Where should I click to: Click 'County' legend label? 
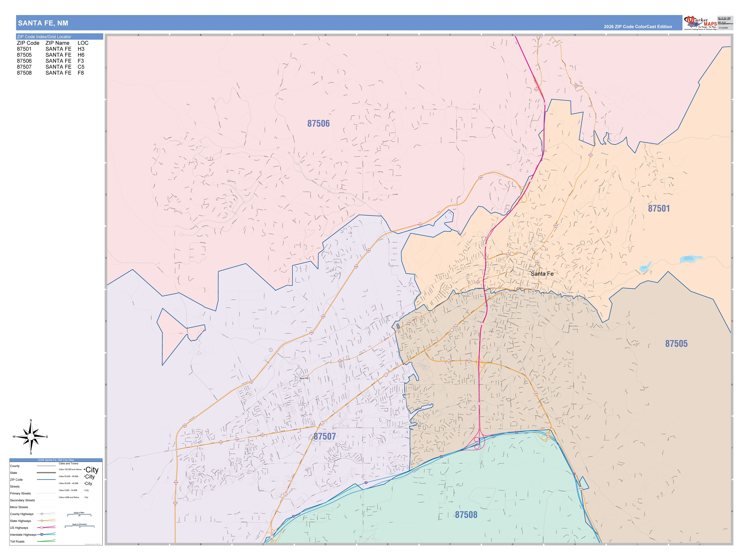click(15, 466)
